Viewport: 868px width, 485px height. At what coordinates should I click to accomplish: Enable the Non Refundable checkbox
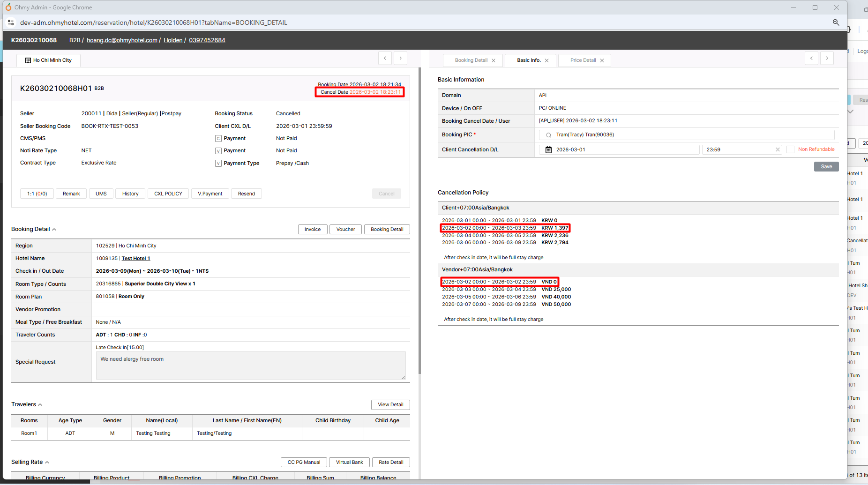[x=790, y=149]
